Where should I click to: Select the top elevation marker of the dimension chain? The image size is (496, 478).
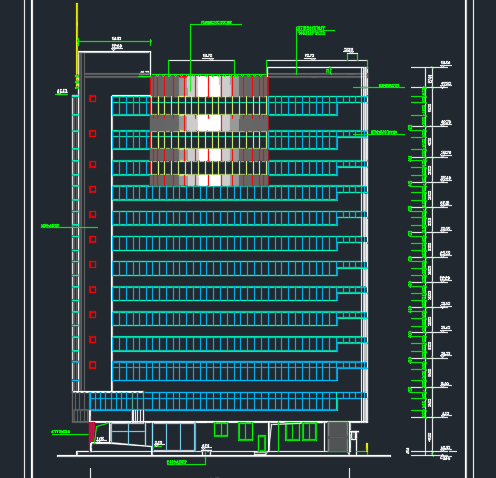[445, 63]
